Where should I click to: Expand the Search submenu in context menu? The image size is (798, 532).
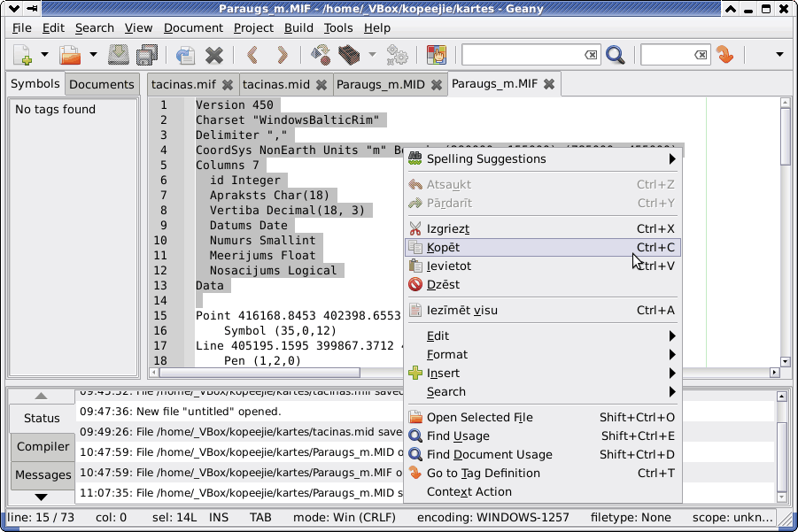[543, 392]
